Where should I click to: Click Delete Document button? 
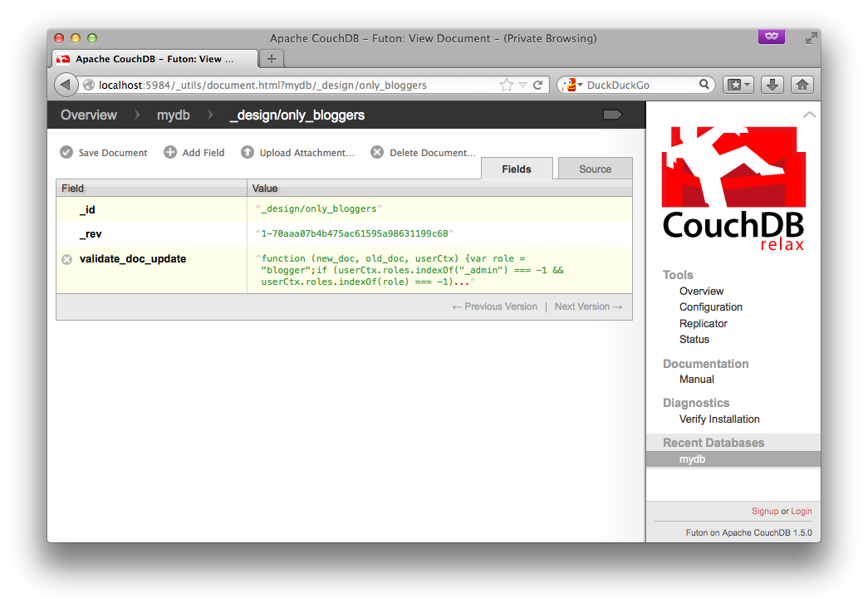(x=423, y=152)
